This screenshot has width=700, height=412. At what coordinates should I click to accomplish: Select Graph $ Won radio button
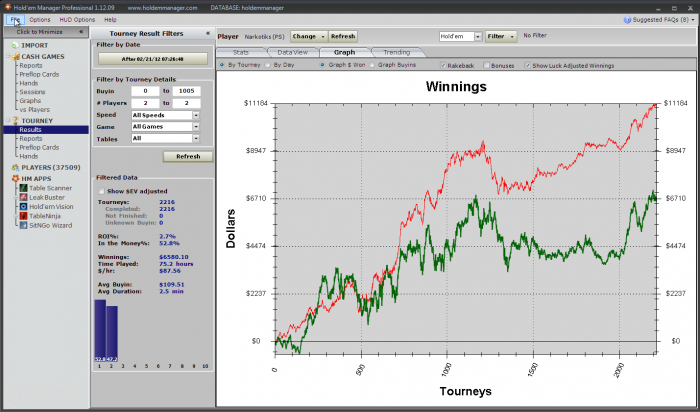click(x=322, y=65)
